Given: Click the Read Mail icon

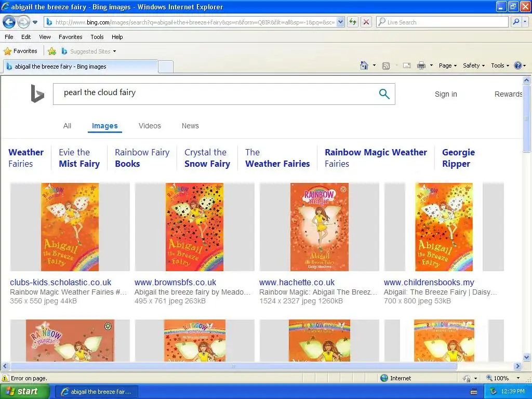Looking at the screenshot, I should (407, 65).
